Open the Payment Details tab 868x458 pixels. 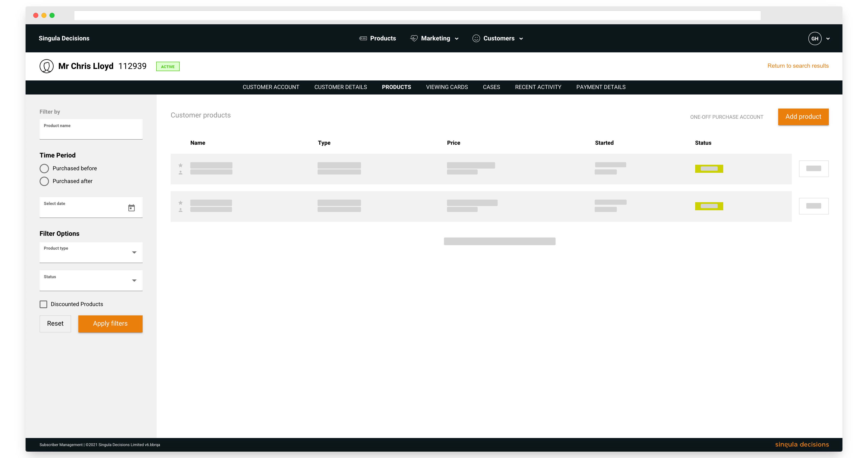click(x=600, y=87)
